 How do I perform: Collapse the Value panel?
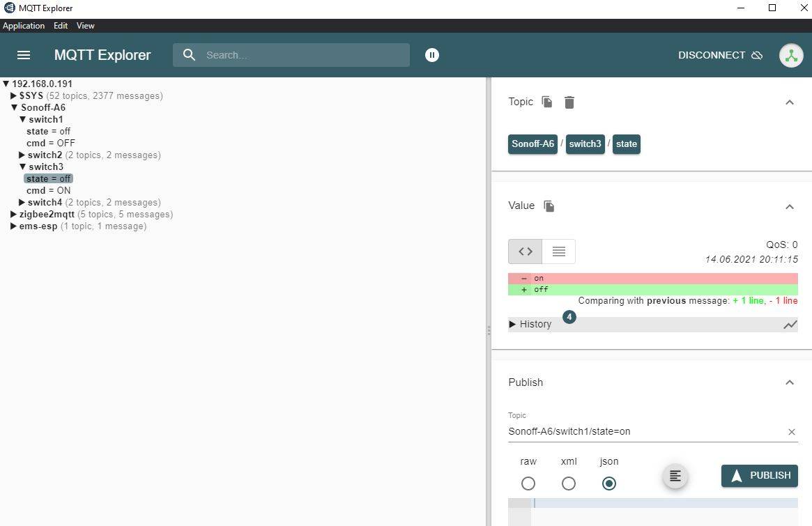pos(789,207)
